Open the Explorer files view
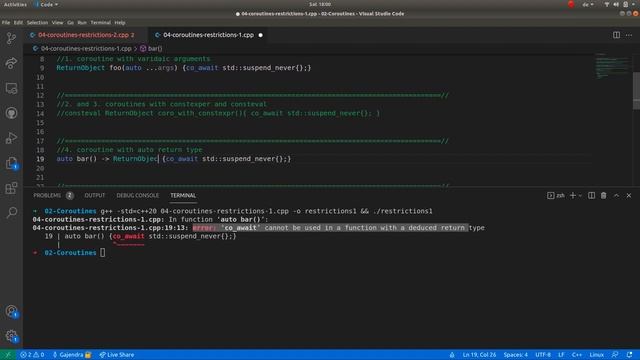The height and width of the screenshot is (360, 640). click(11, 163)
